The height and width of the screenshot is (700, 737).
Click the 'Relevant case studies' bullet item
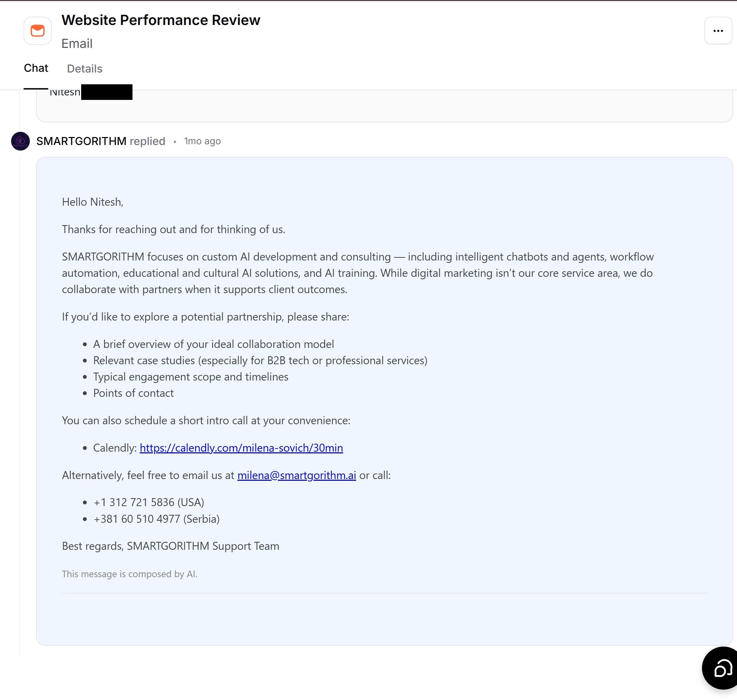(260, 360)
